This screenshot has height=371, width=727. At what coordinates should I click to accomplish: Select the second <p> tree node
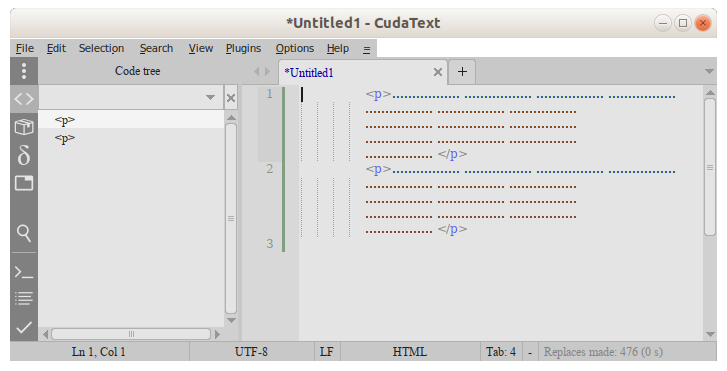point(65,139)
